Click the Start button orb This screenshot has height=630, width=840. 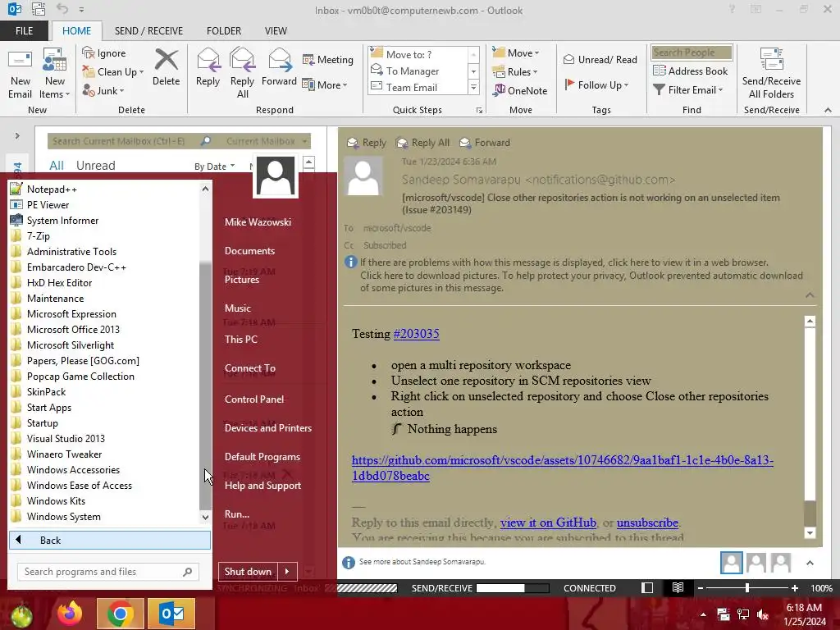[22, 615]
